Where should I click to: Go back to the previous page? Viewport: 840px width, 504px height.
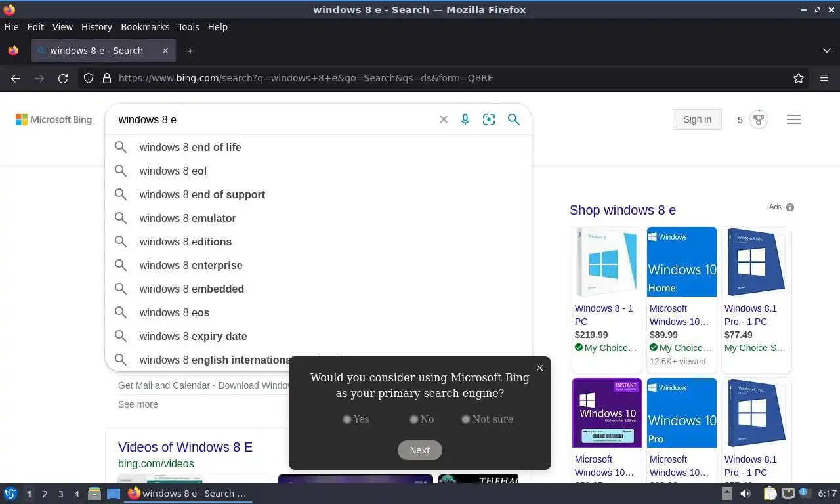[x=16, y=78]
